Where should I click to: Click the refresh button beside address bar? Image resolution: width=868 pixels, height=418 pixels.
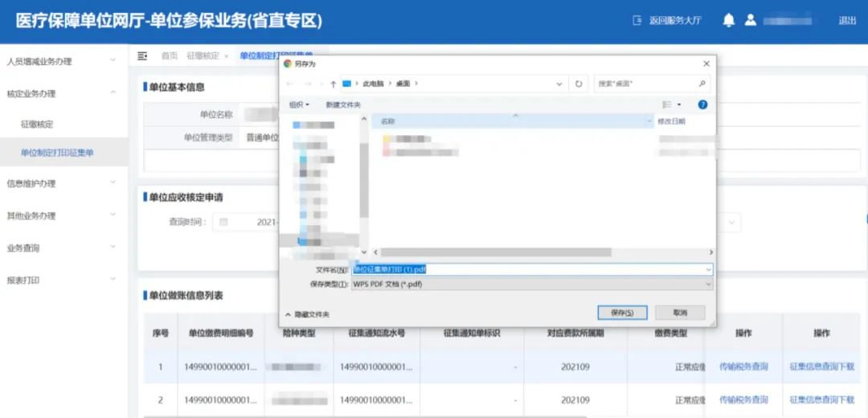point(579,84)
